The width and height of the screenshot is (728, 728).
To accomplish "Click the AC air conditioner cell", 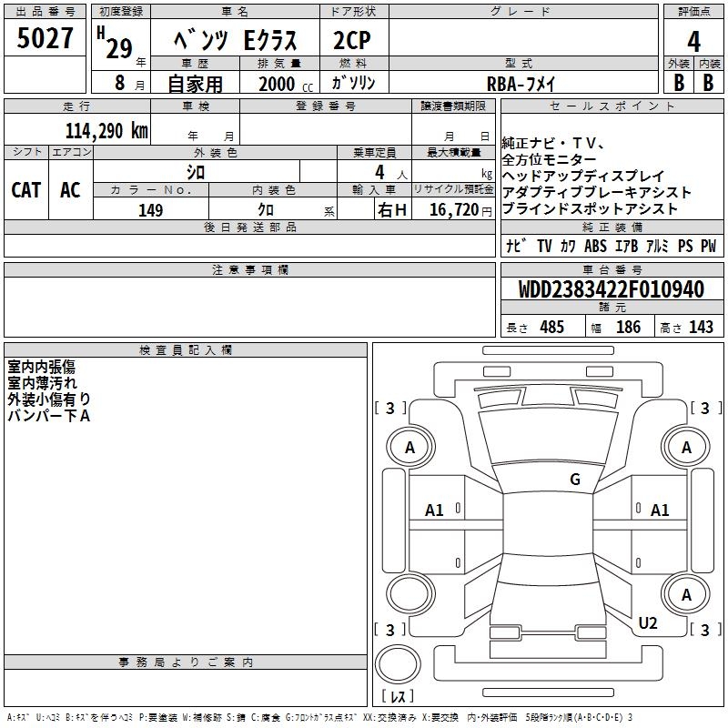I will click(70, 190).
